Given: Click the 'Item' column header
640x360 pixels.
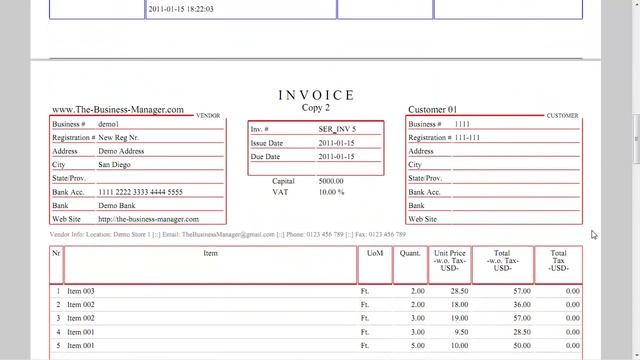Looking at the screenshot, I should (x=210, y=253).
